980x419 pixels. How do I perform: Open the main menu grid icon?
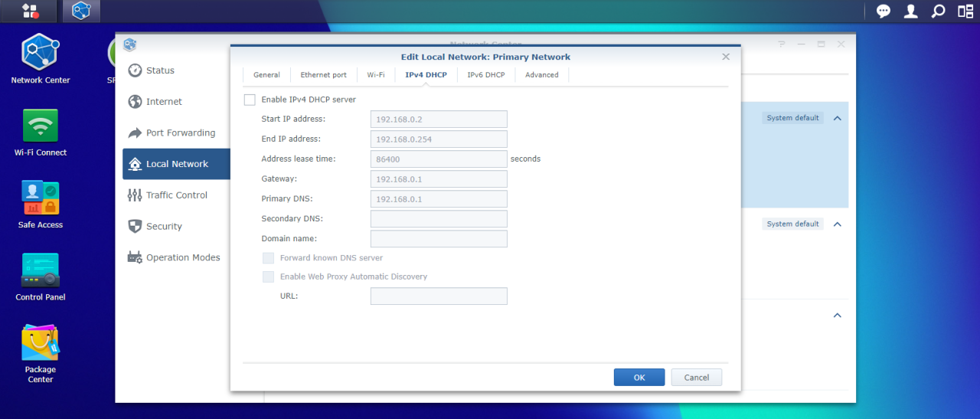(x=30, y=11)
